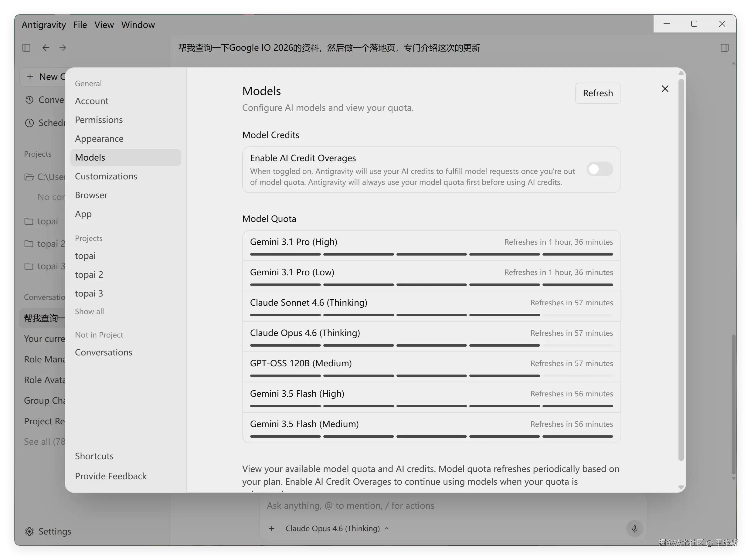Open the Window menu
Image resolution: width=751 pixels, height=560 pixels.
tap(138, 25)
